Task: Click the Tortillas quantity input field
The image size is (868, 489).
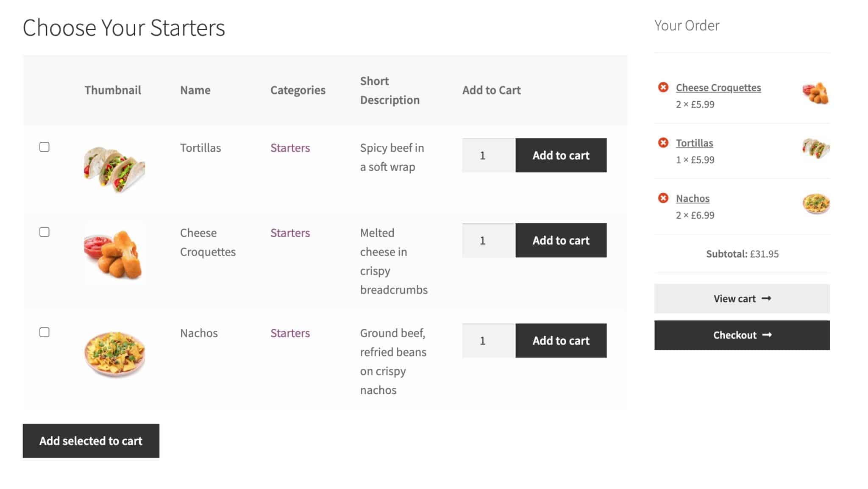Action: (487, 155)
